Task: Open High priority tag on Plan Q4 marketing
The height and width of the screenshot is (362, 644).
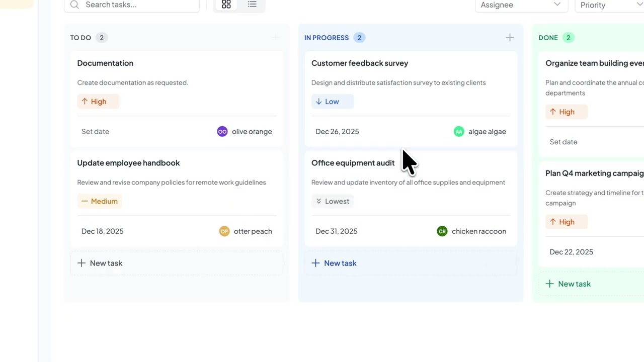Action: coord(567,222)
